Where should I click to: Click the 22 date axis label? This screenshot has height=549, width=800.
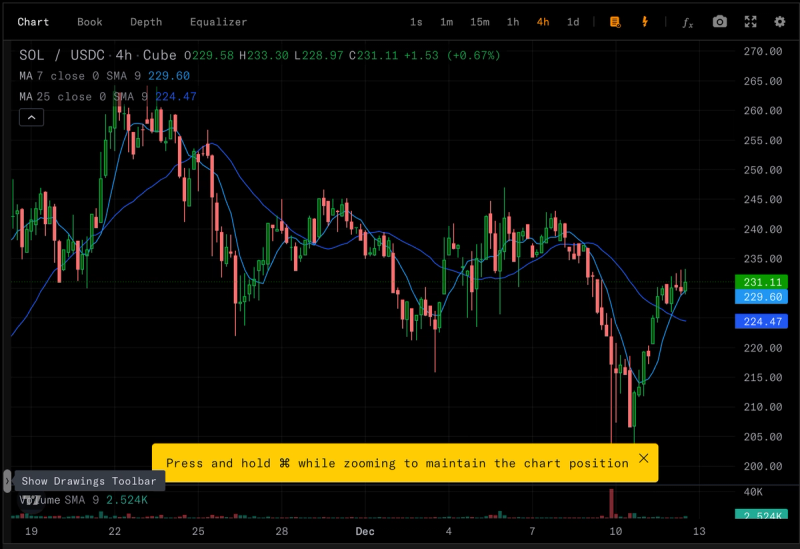pyautogui.click(x=115, y=532)
